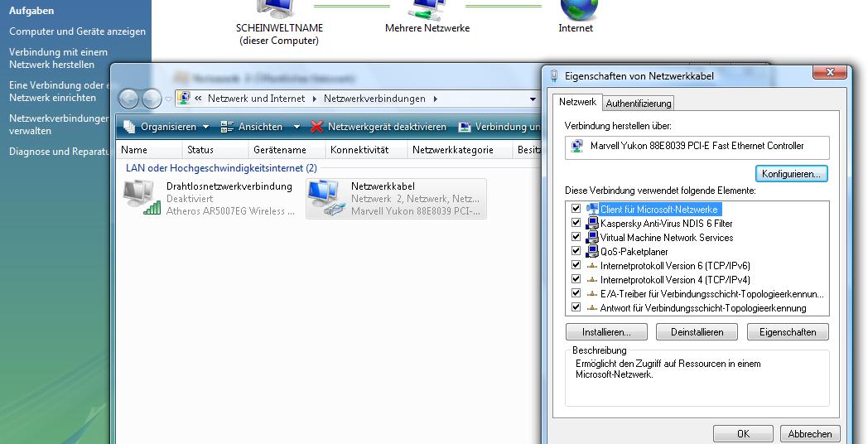Open Verbindung mit einem Netzwerk herstellen
The image size is (868, 444).
58,58
